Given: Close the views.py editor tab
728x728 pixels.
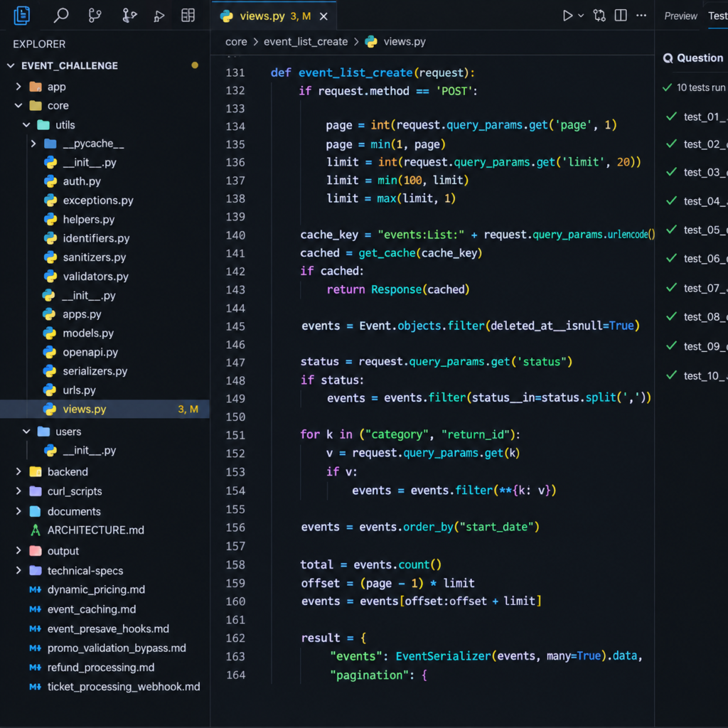Looking at the screenshot, I should (x=323, y=17).
